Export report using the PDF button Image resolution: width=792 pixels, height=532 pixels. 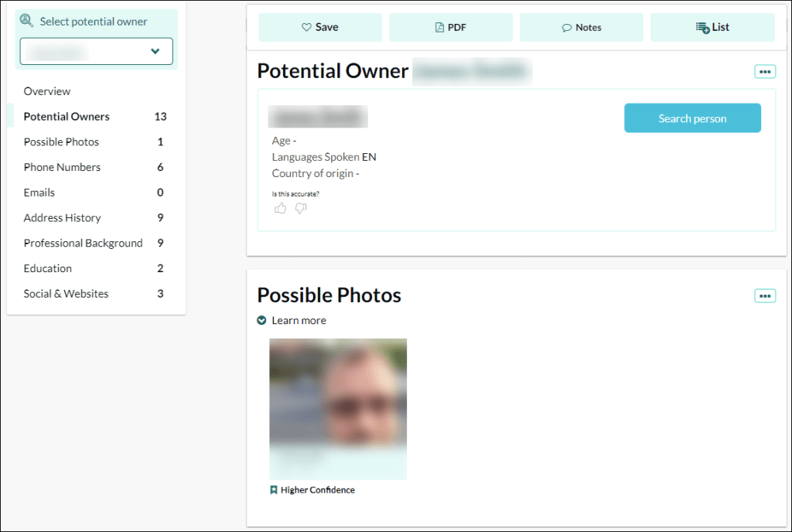click(451, 27)
